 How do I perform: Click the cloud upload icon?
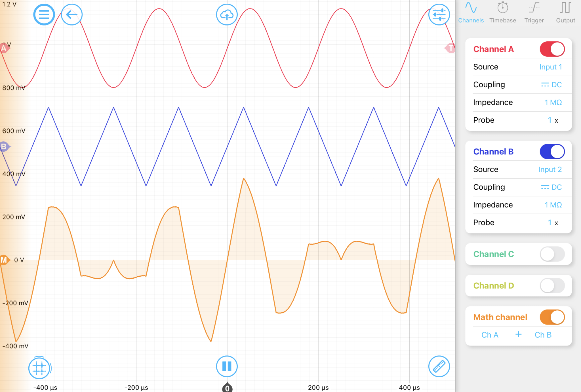pyautogui.click(x=227, y=15)
